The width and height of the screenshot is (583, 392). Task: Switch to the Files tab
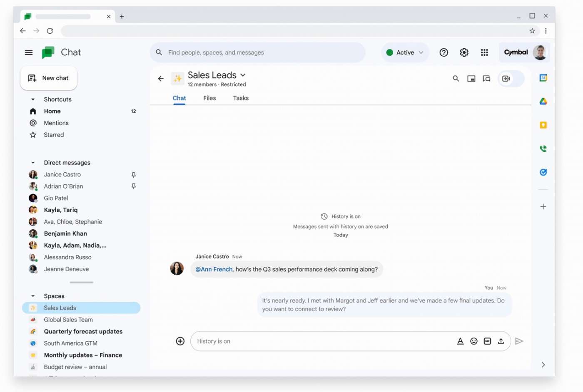(x=210, y=98)
